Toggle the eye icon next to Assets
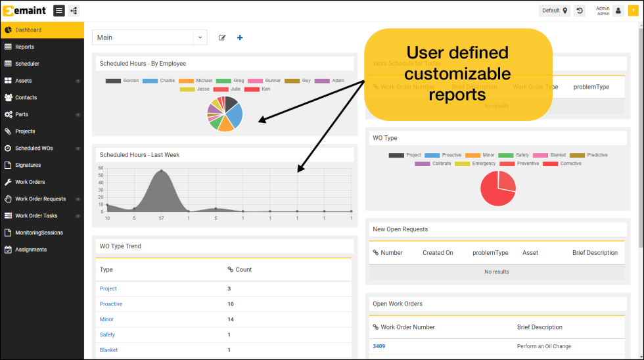This screenshot has width=644, height=360. click(78, 81)
